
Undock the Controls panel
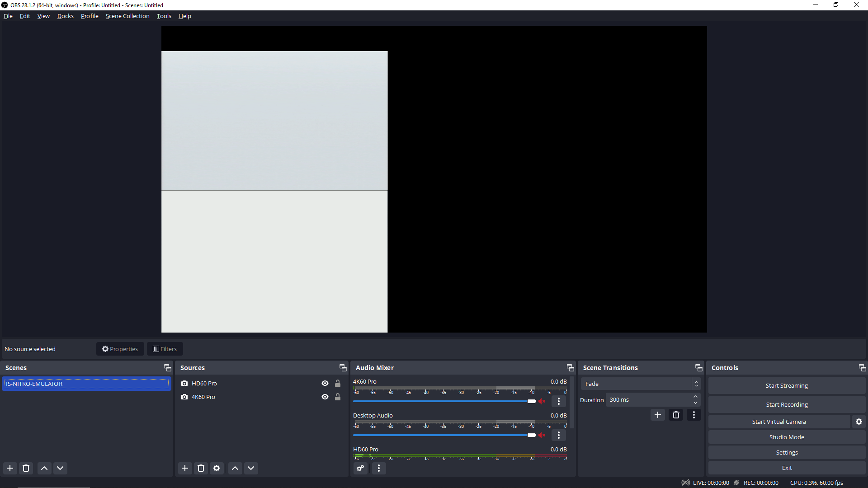(862, 368)
